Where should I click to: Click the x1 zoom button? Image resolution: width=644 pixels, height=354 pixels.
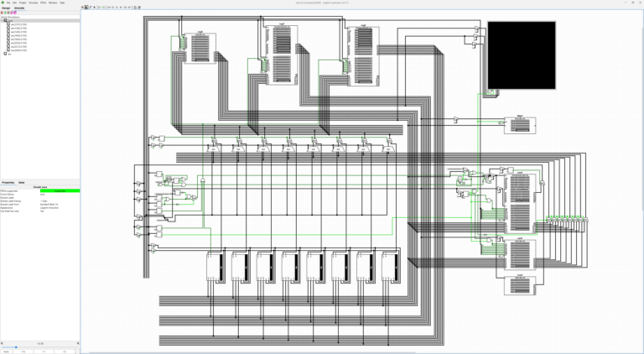pos(44,351)
